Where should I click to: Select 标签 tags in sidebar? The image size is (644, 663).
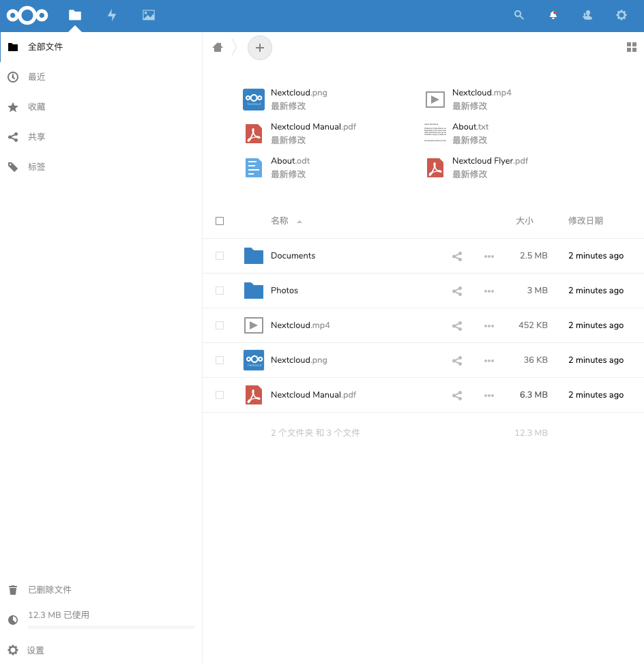pos(101,167)
